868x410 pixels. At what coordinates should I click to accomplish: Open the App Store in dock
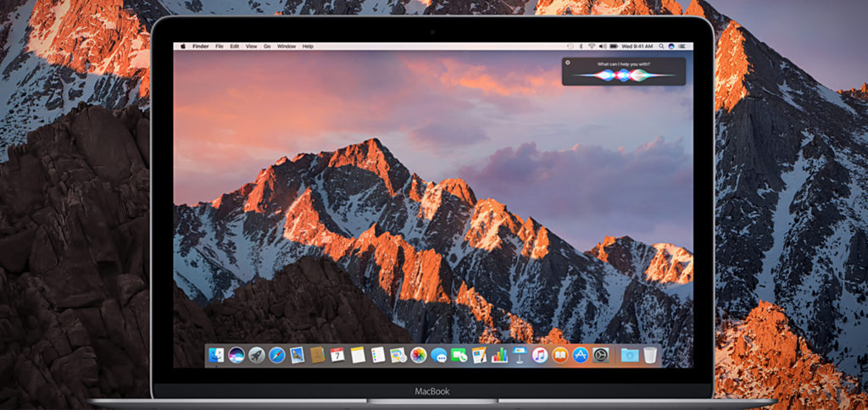tap(581, 355)
